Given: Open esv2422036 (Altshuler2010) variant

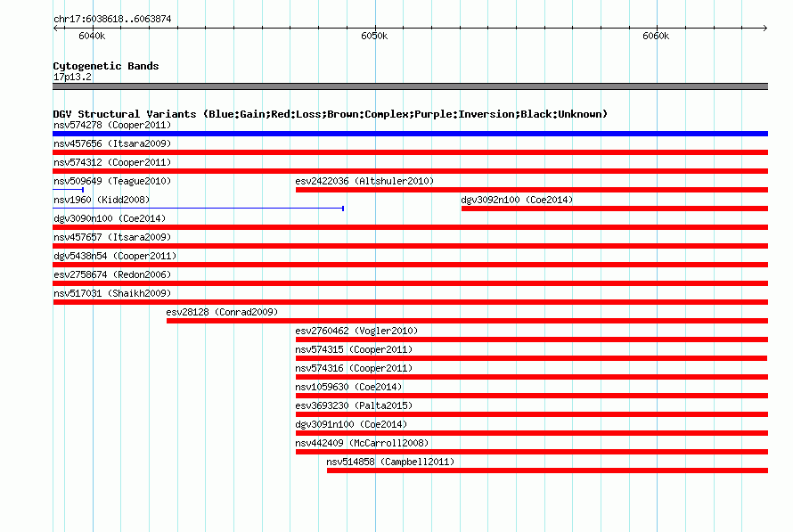Looking at the screenshot, I should click(364, 181).
